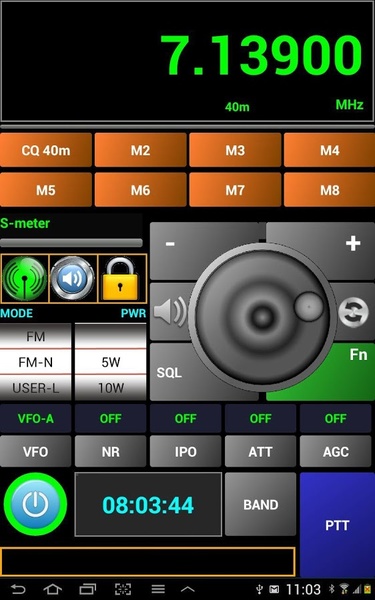
Task: Tap the OFF status above IPO
Action: point(186,419)
